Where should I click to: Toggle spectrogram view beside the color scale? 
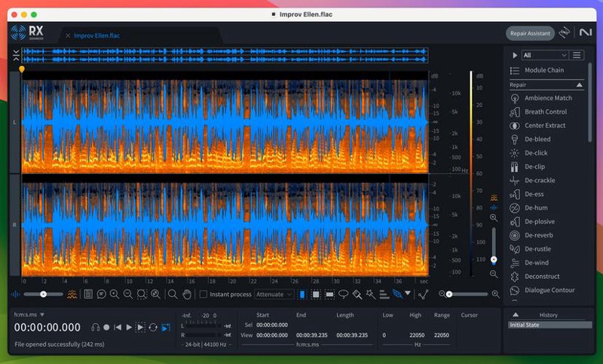[x=494, y=198]
